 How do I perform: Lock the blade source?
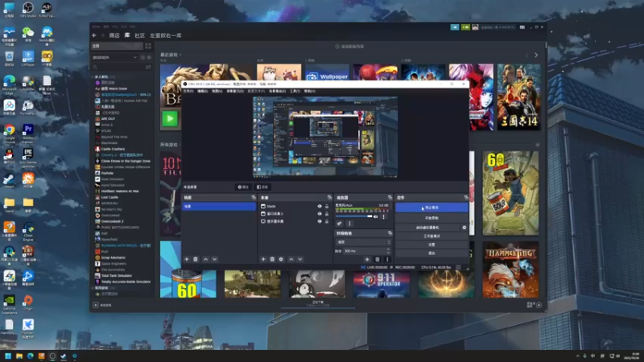[x=327, y=207]
